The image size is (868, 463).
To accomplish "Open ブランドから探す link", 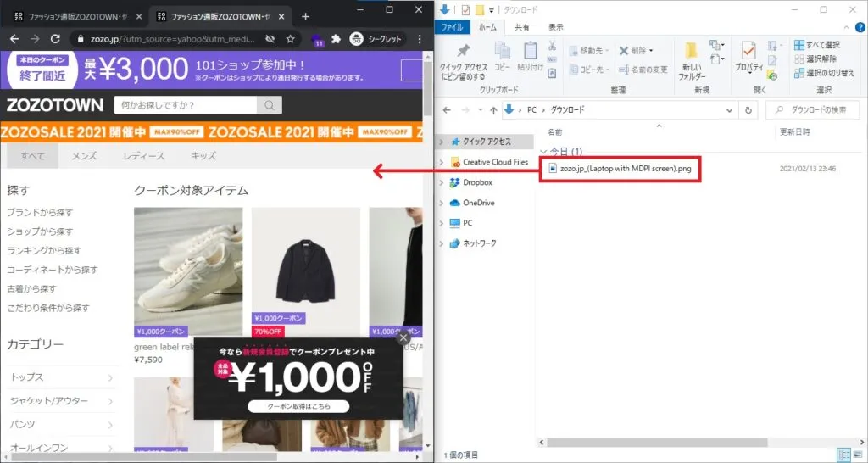I will (x=40, y=213).
